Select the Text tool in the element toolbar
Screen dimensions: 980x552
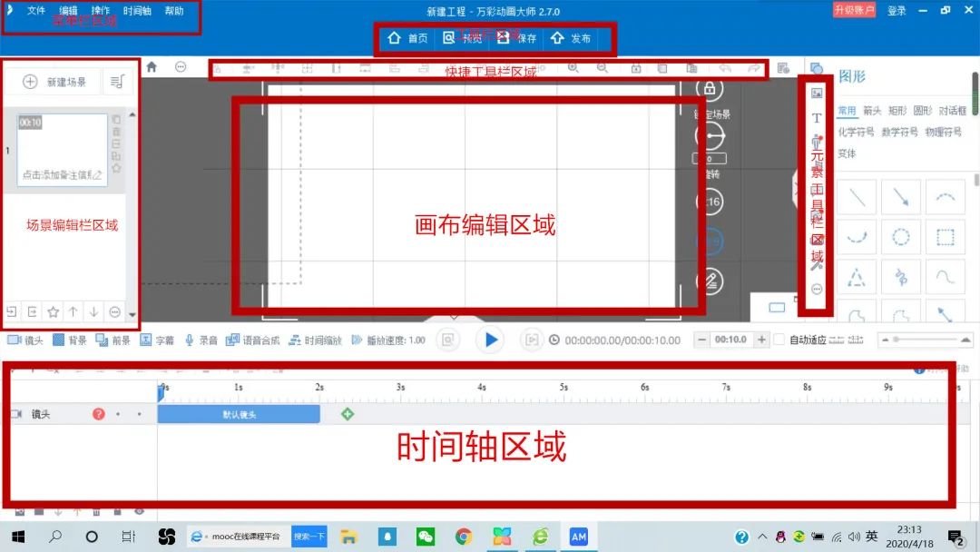815,118
